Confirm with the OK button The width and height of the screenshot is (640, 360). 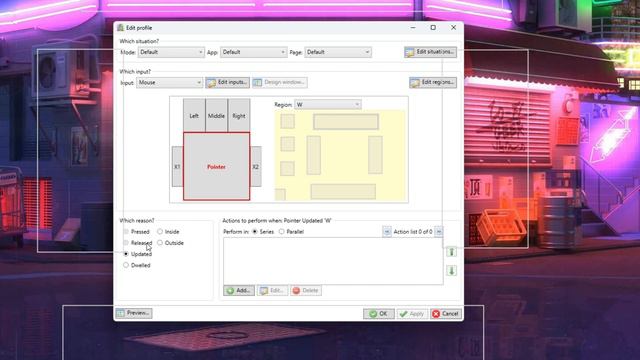pos(379,313)
